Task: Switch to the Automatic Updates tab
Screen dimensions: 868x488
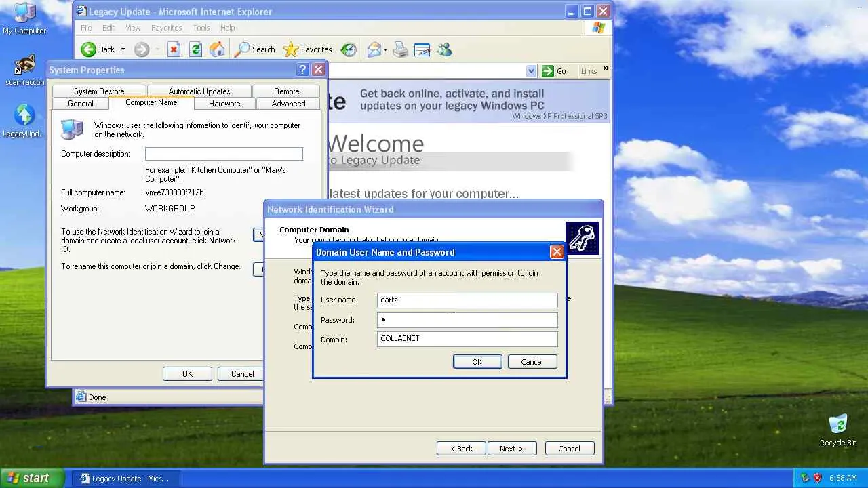Action: click(199, 91)
